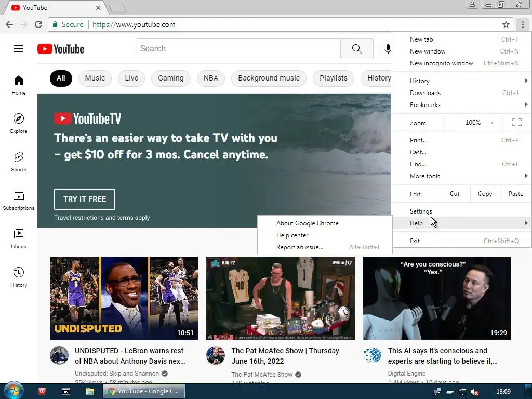This screenshot has width=532, height=399.
Task: Open UNDISPUTED LeBron video title
Action: (130, 355)
